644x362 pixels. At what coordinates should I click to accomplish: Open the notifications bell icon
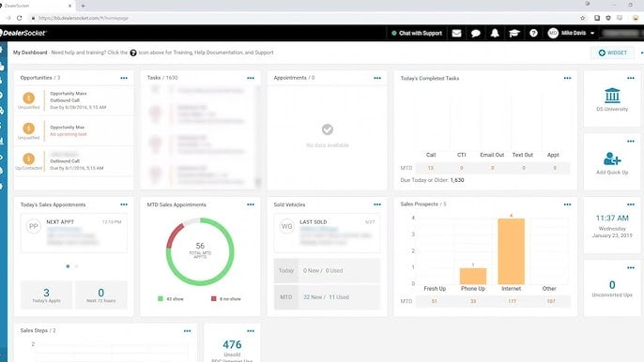(x=495, y=33)
